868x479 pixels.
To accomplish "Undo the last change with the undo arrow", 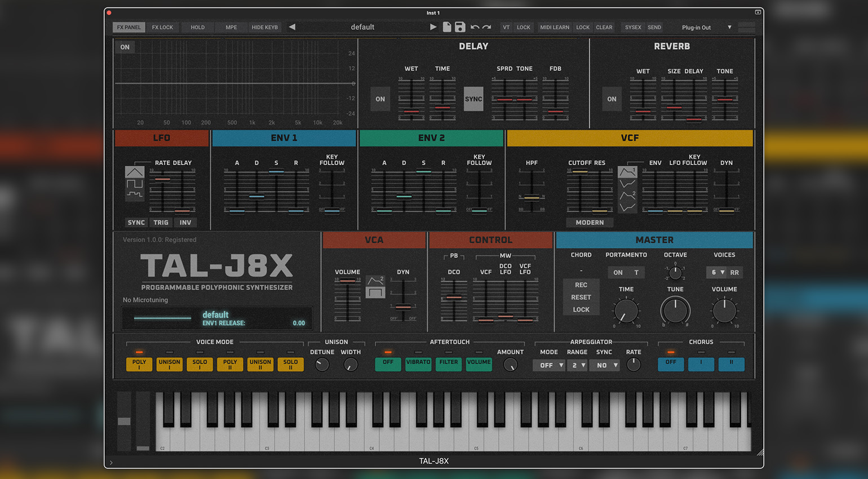I will coord(475,27).
